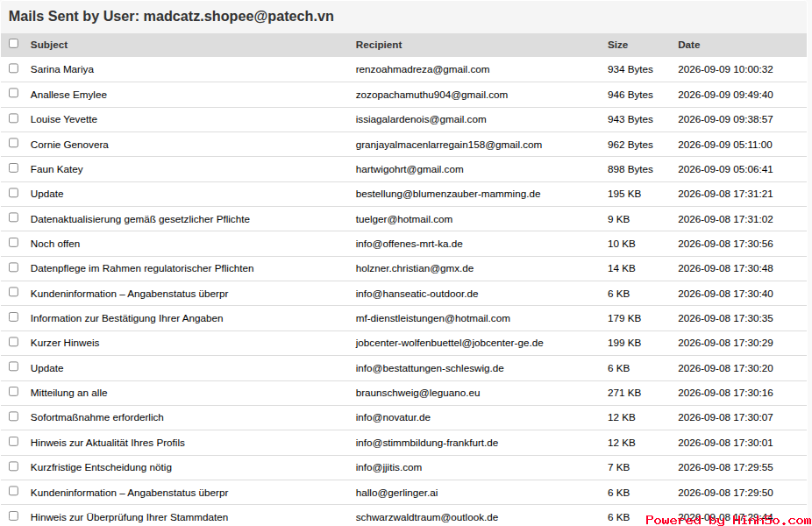The image size is (812, 526).
Task: Select checkbox for Noch offen mail
Action: (13, 243)
